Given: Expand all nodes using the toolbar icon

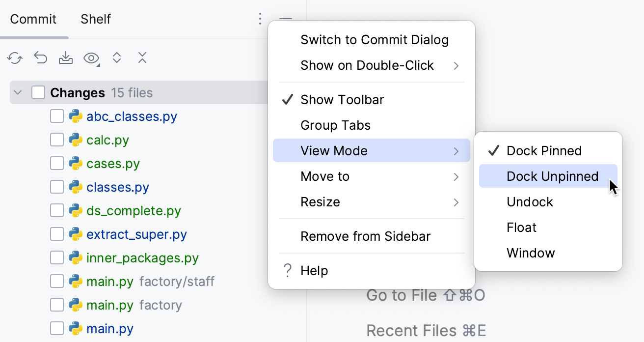Looking at the screenshot, I should pos(117,57).
